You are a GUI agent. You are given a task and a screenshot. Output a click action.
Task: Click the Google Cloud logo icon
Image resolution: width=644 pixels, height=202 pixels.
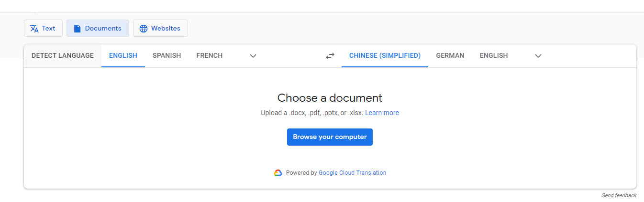278,173
